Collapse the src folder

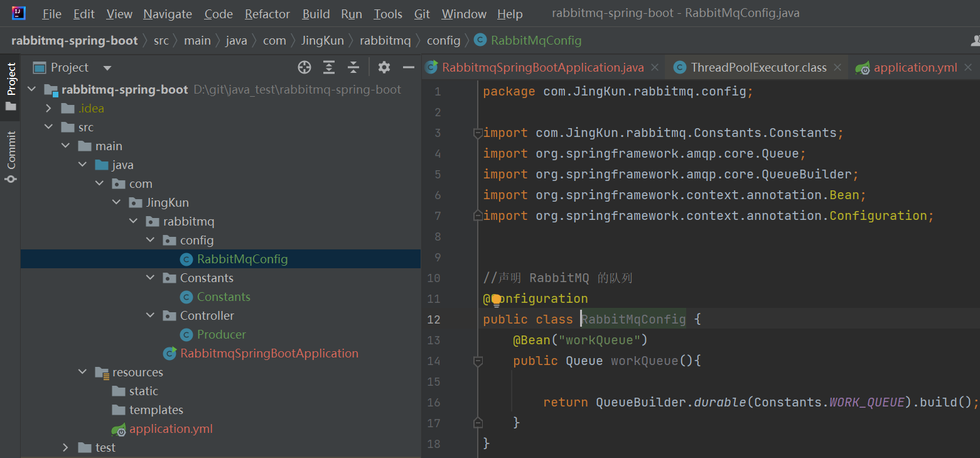(49, 128)
